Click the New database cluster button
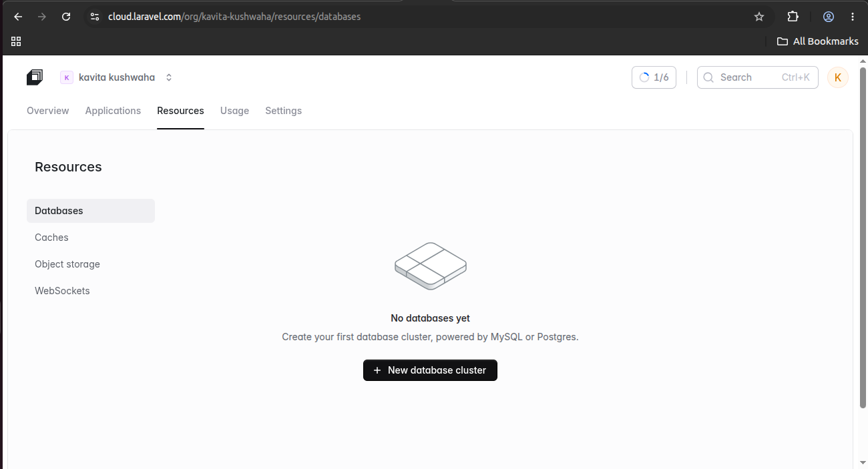Image resolution: width=868 pixels, height=469 pixels. [430, 370]
